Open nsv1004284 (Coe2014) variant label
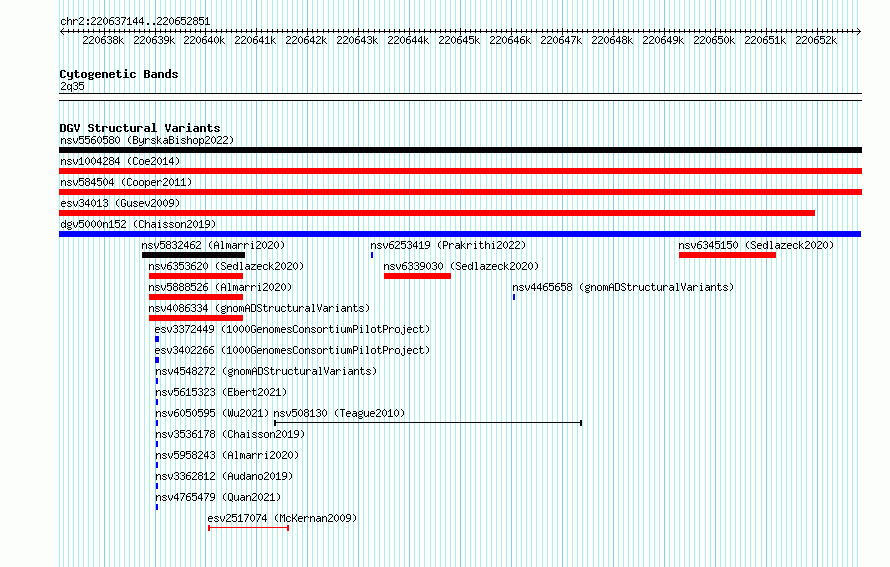This screenshot has height=567, width=890. coord(120,161)
